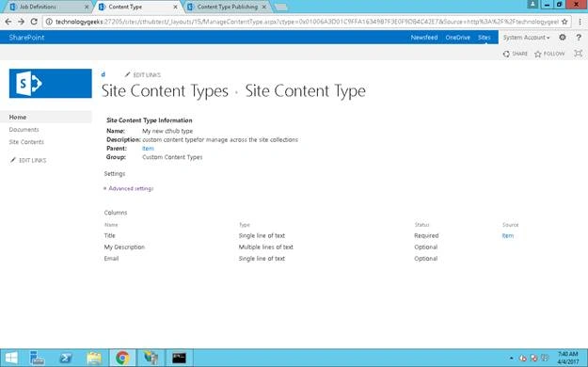Screen dimensions: 588x367
Task: Click the 'd' site title link
Action: [103, 74]
